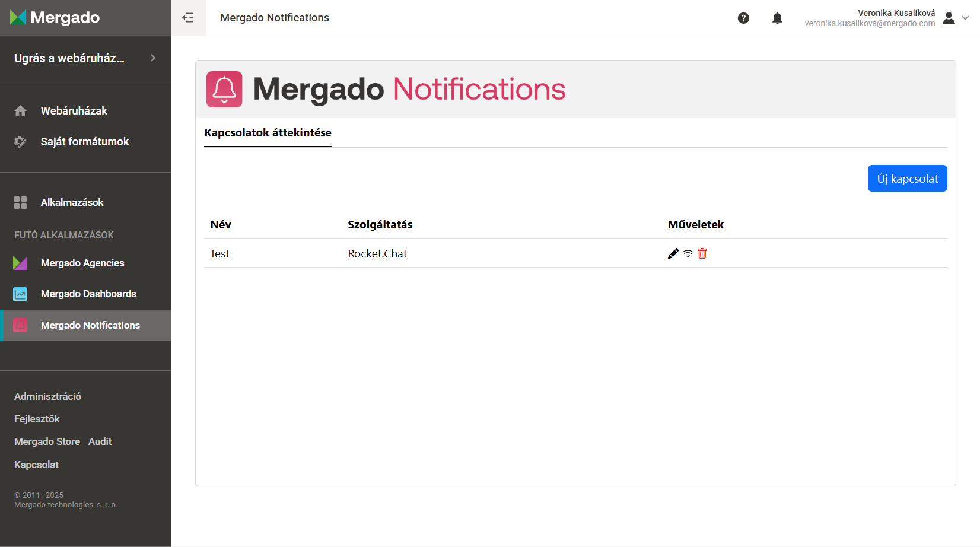Screen dimensions: 980x547
Task: Click the home icon beside Webáruházak
Action: pos(20,111)
